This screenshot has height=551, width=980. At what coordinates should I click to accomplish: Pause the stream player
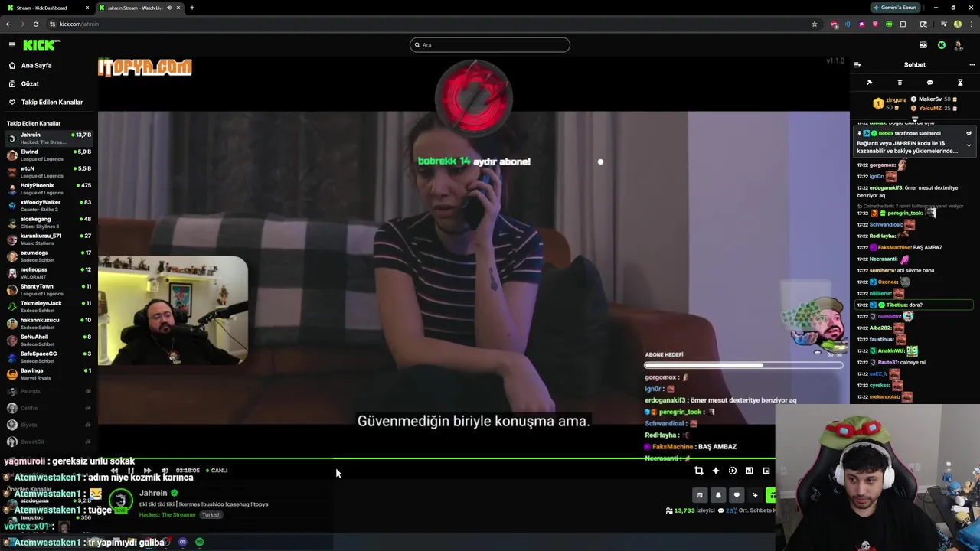pos(130,471)
